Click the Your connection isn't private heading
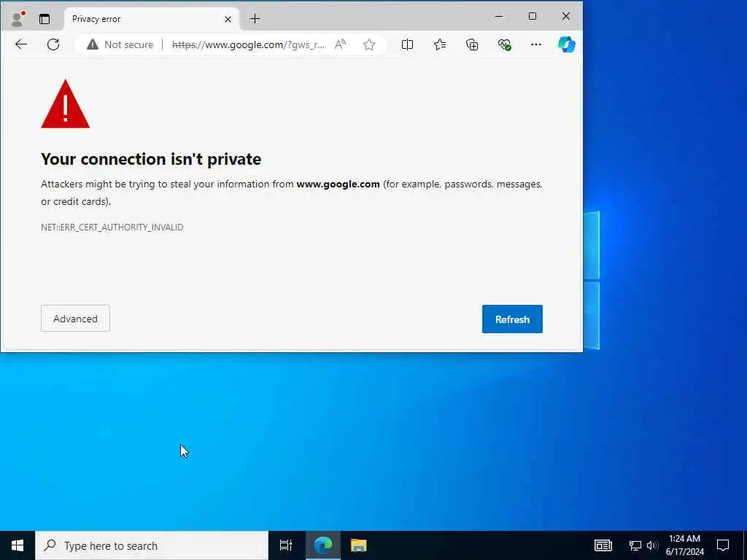 point(151,159)
